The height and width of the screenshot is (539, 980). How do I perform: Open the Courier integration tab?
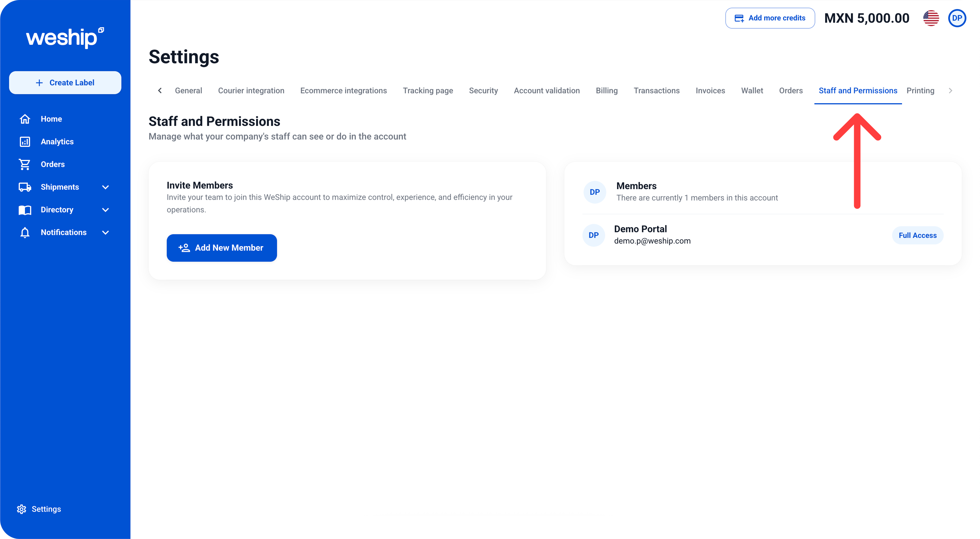pos(251,90)
